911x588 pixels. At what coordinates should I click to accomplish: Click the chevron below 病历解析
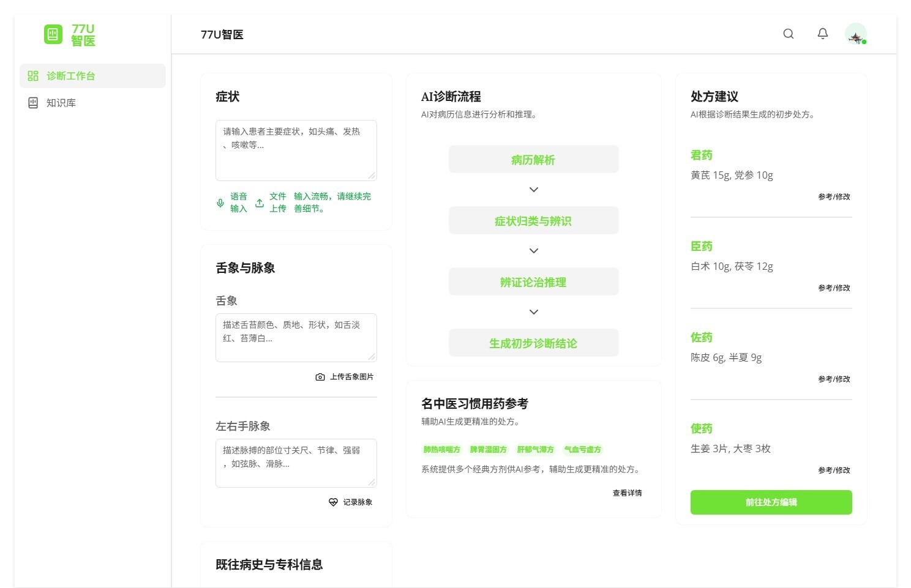tap(534, 190)
